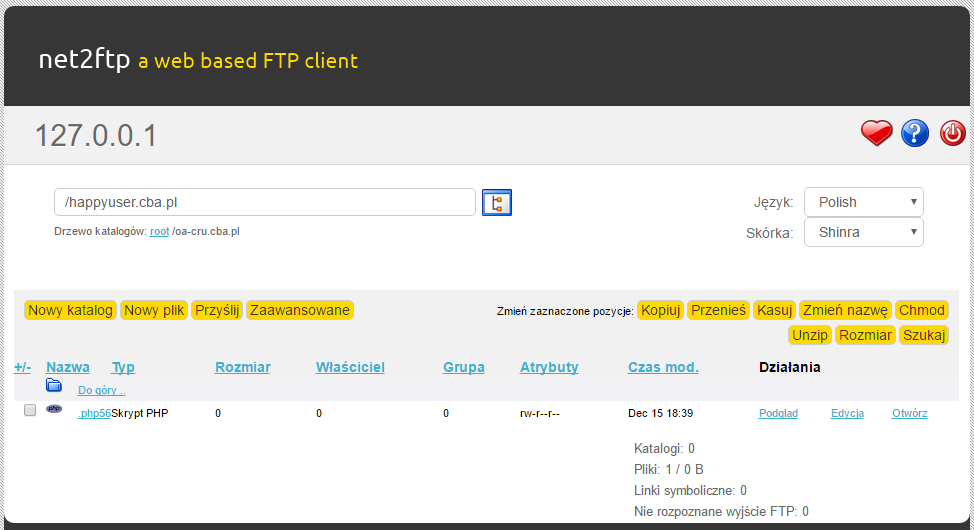Click the Przenieś move button

(x=718, y=310)
